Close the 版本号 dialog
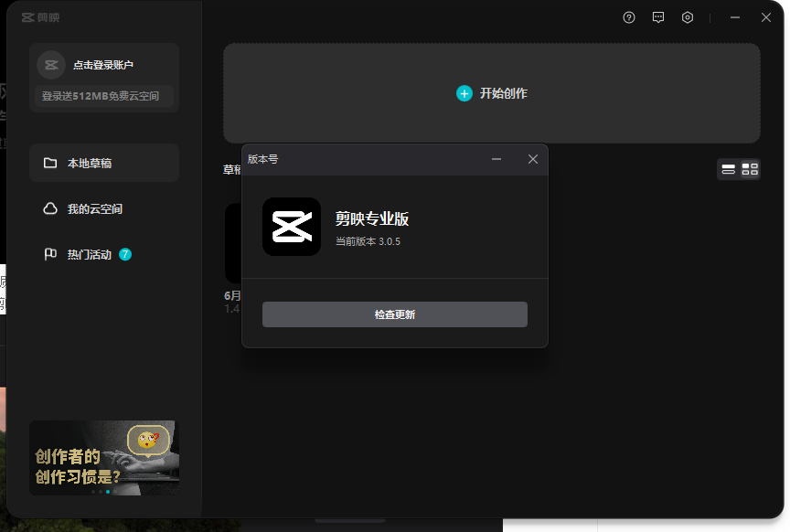Image resolution: width=790 pixels, height=532 pixels. coord(533,159)
